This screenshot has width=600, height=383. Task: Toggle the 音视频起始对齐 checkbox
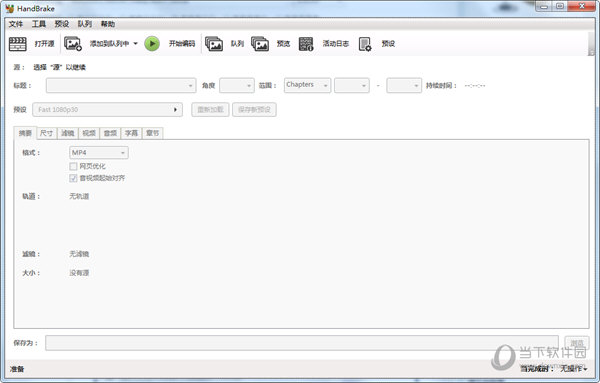(x=73, y=178)
